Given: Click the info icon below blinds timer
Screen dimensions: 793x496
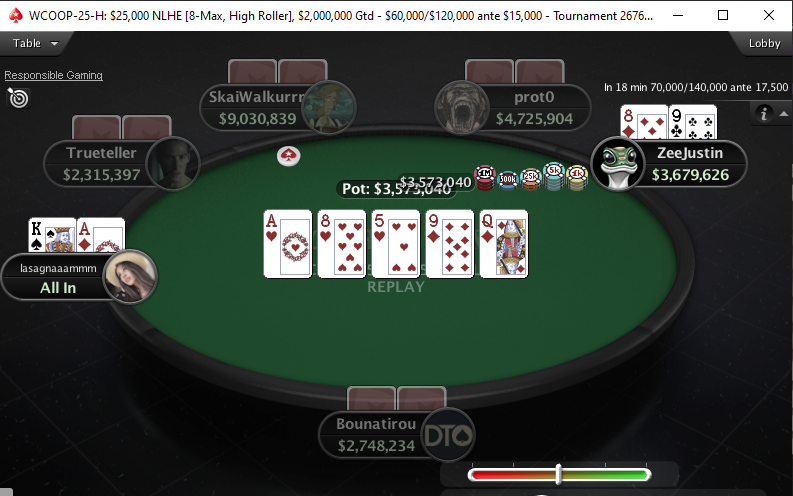Looking at the screenshot, I should tap(764, 113).
